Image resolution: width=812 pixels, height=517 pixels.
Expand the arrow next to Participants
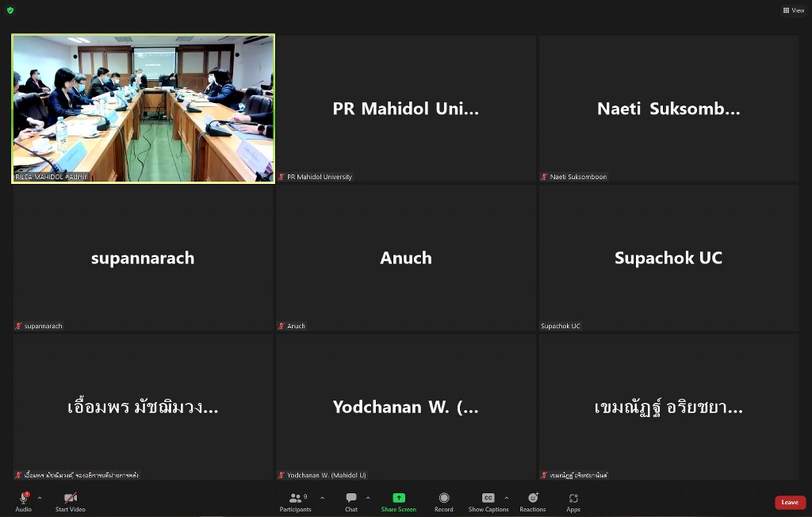322,498
